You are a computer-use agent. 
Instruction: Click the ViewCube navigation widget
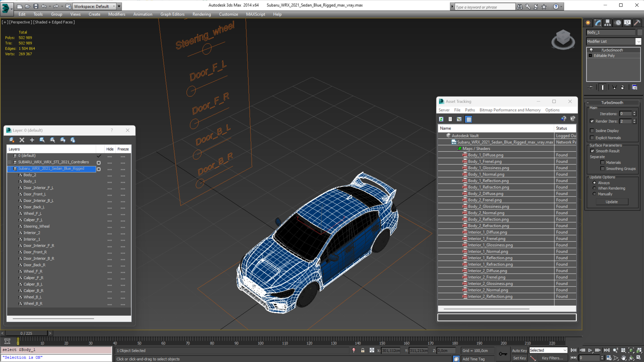563,39
